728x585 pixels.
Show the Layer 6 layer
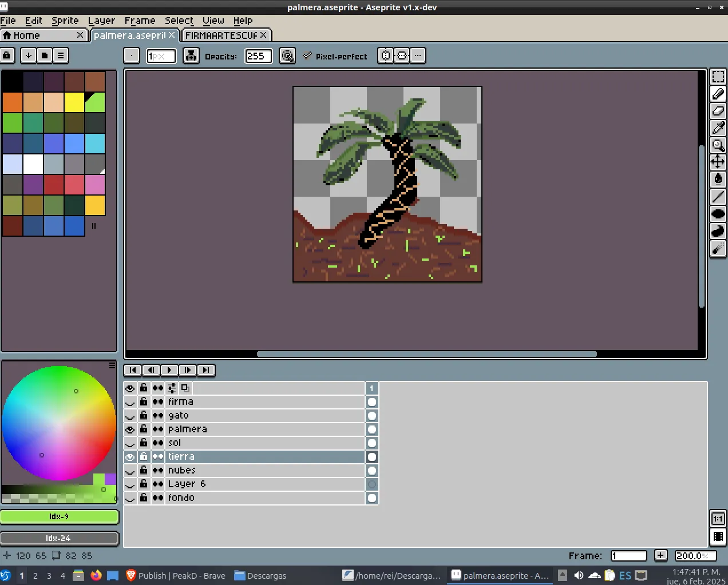tap(130, 484)
